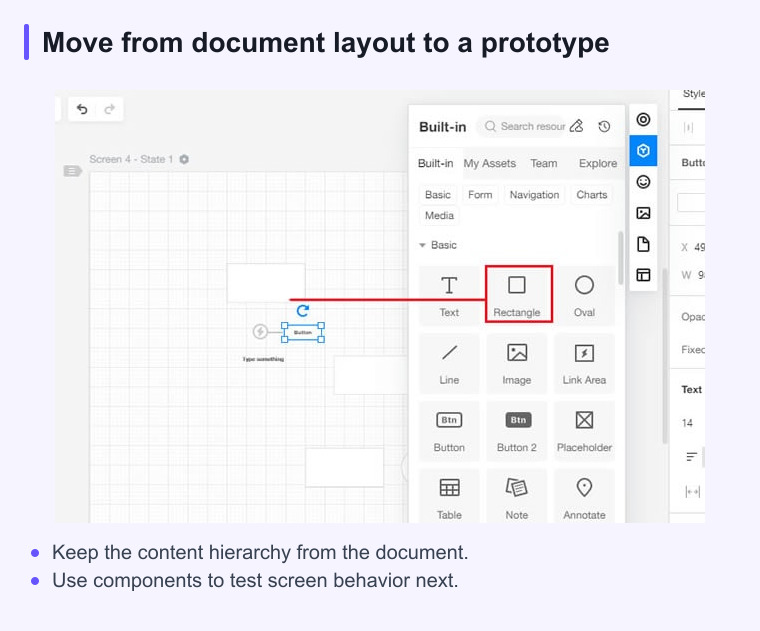Filter by the Navigation category chip
The image size is (760, 631).
534,194
